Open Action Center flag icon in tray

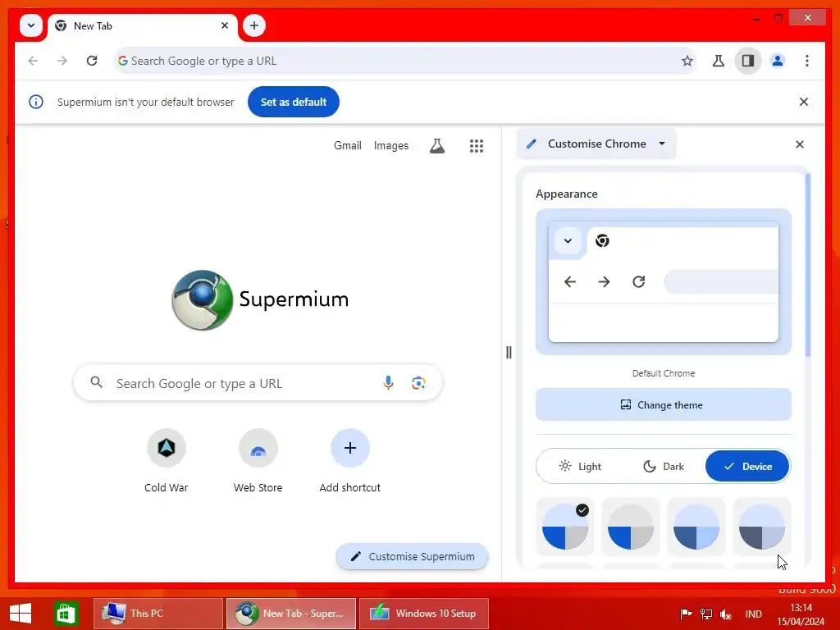pyautogui.click(x=686, y=614)
